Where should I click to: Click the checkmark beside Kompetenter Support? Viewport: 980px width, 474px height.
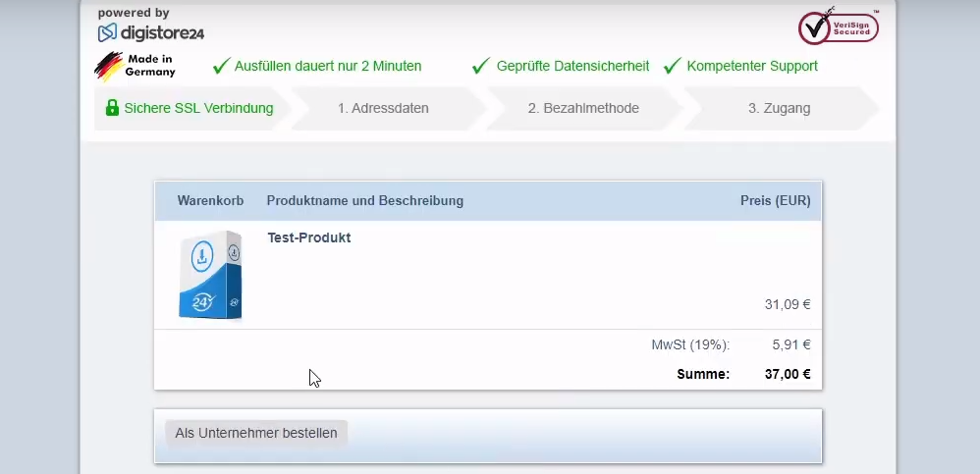pos(672,66)
